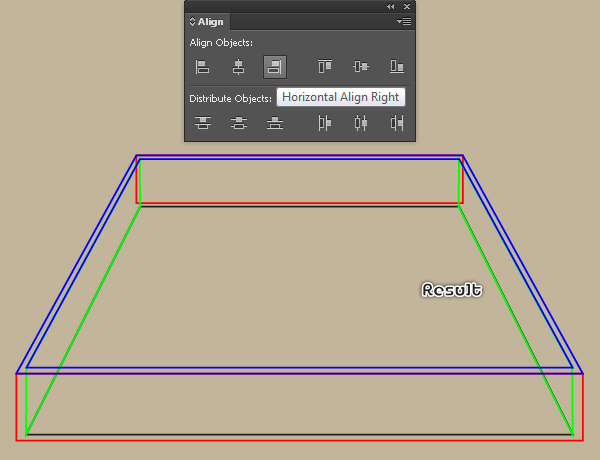Click the Vertical Align Center icon
This screenshot has width=600, height=460.
coord(361,67)
